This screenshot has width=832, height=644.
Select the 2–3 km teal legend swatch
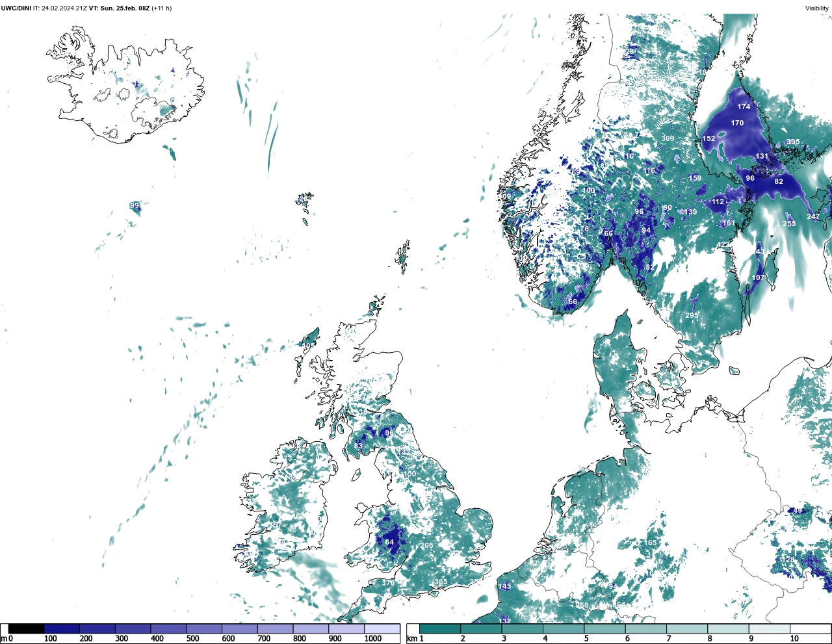[481, 629]
